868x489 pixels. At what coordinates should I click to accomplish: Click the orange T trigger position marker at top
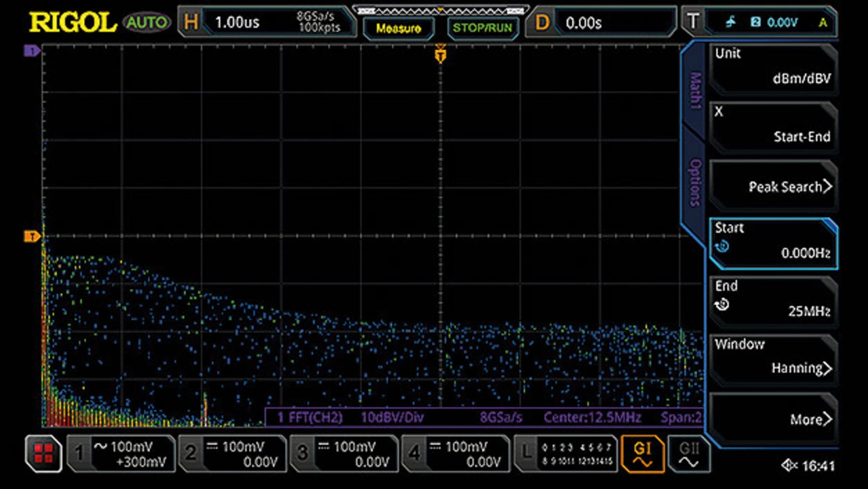(x=441, y=55)
